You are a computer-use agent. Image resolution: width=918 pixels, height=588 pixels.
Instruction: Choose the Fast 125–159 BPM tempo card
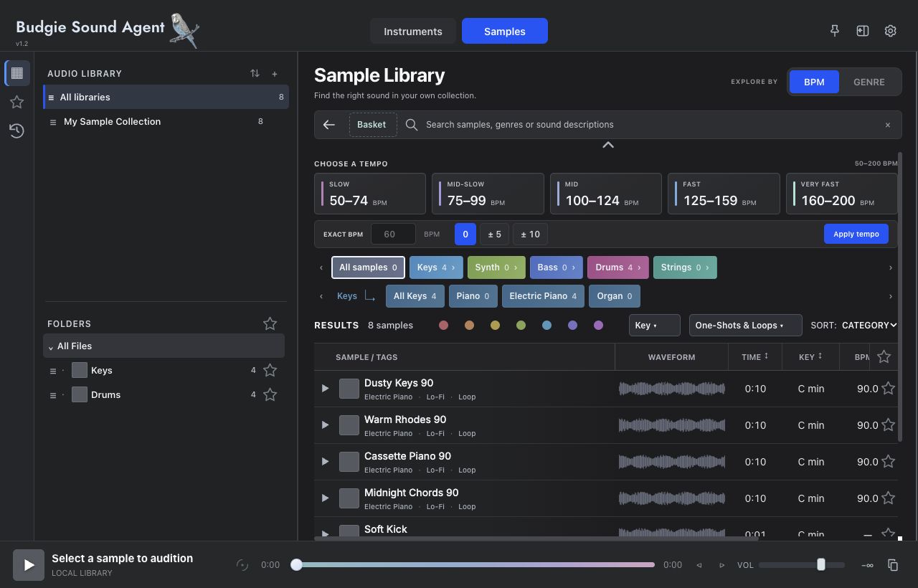pos(724,194)
